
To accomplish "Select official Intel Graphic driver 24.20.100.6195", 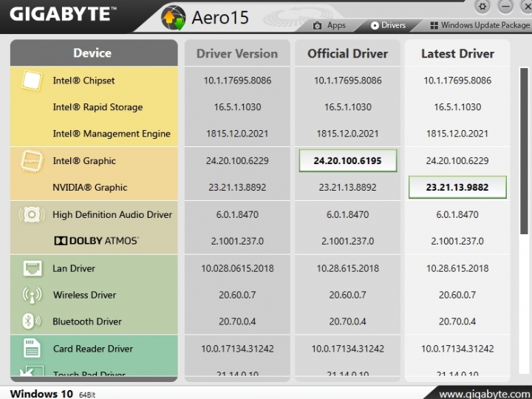I will point(348,160).
